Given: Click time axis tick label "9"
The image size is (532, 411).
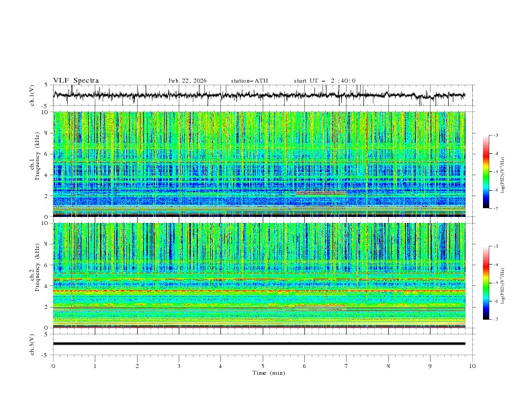Looking at the screenshot, I should tap(430, 366).
